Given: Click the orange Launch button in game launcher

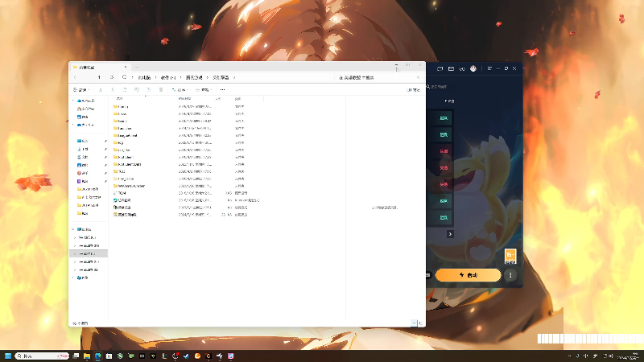Looking at the screenshot, I should click(469, 275).
